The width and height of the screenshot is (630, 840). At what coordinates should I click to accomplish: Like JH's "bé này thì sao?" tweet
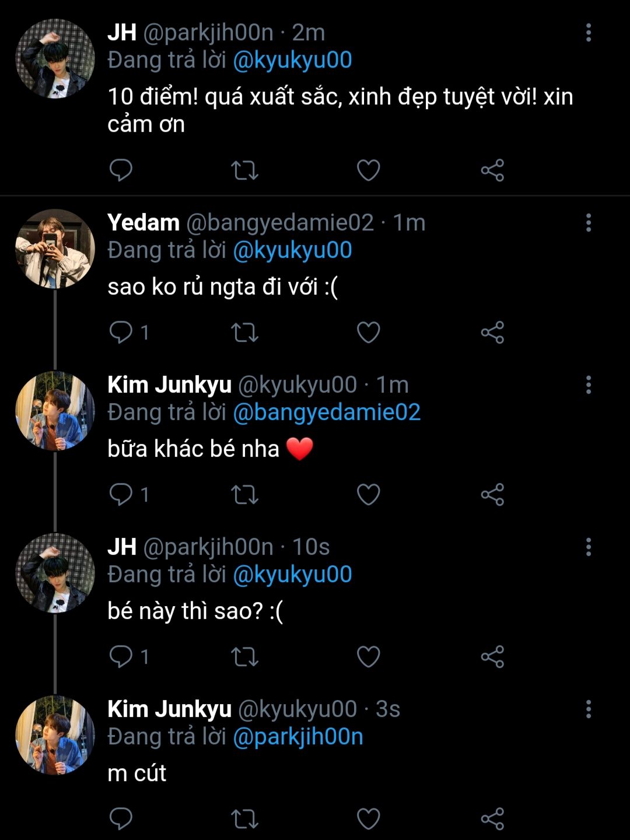coord(368,657)
